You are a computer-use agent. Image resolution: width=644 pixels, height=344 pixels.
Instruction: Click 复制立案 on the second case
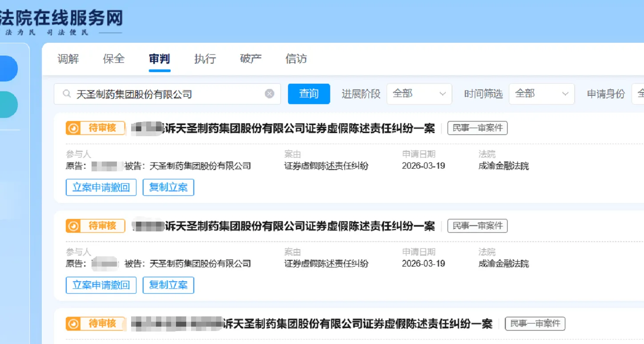(168, 285)
